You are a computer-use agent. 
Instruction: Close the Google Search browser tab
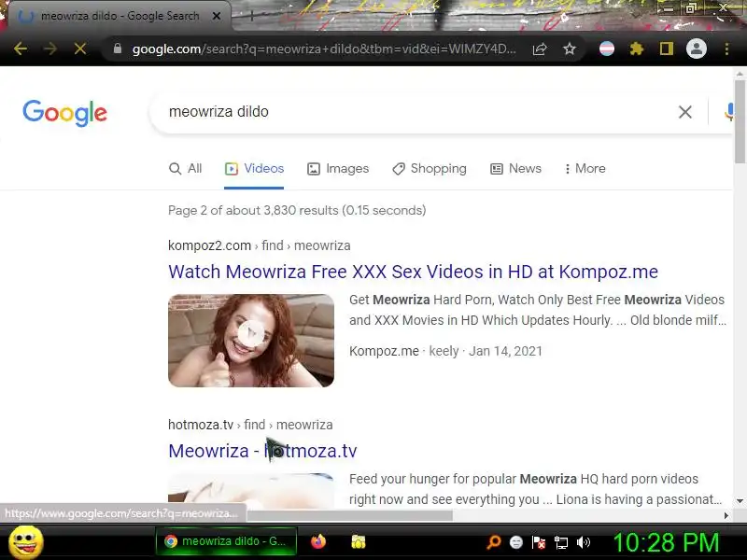(x=217, y=16)
